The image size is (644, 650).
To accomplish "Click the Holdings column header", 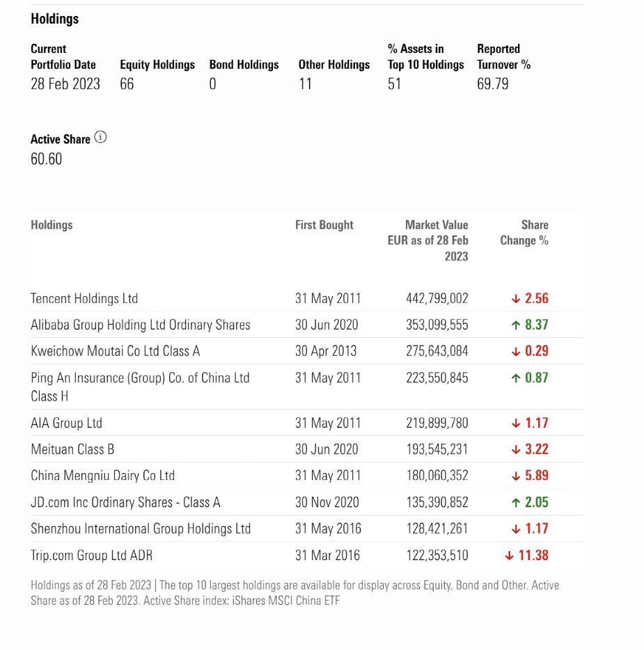I will [52, 225].
